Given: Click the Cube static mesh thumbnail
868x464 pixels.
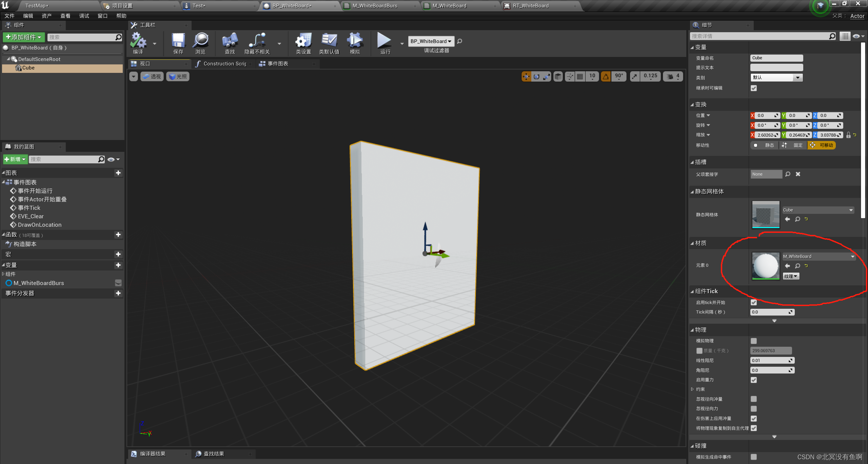Looking at the screenshot, I should coord(766,215).
